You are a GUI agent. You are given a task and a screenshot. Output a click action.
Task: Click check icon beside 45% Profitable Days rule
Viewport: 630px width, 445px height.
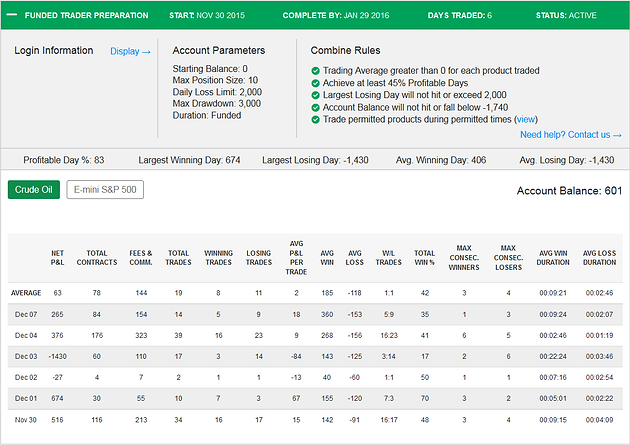315,83
